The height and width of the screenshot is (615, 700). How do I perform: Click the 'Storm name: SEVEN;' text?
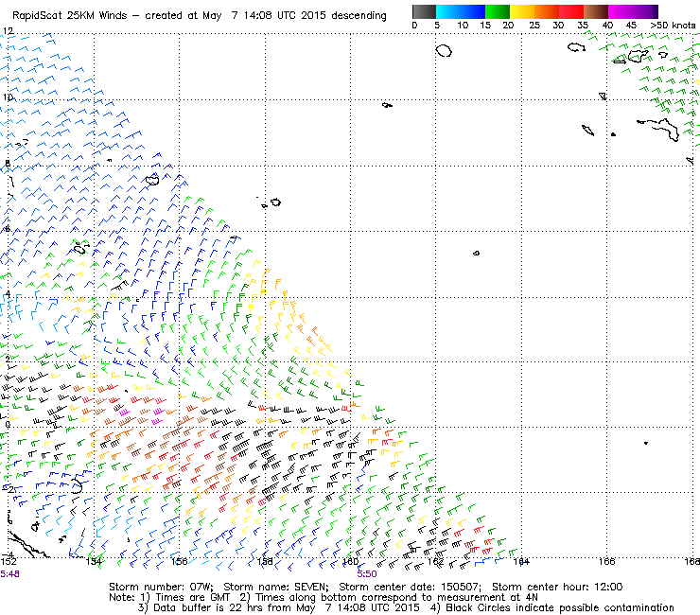pyautogui.click(x=276, y=587)
